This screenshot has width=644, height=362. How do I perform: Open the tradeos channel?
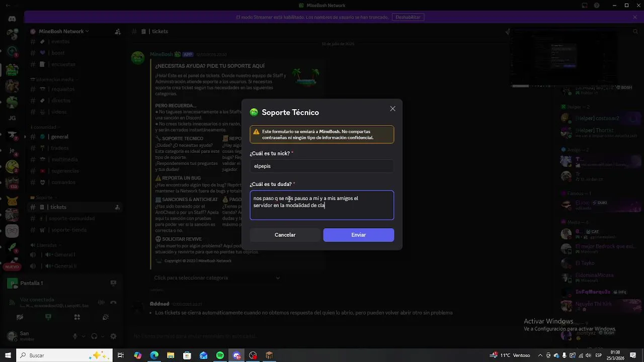tap(75, 148)
